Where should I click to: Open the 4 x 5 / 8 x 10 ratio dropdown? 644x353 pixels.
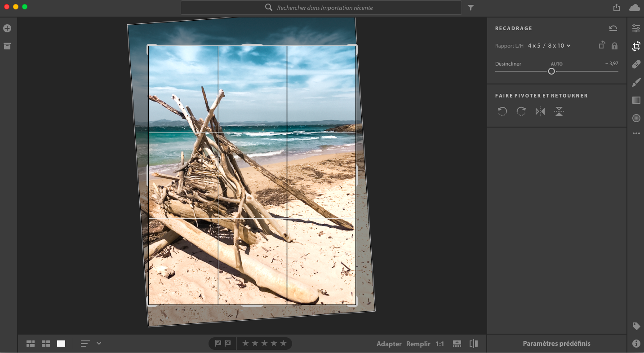point(549,46)
